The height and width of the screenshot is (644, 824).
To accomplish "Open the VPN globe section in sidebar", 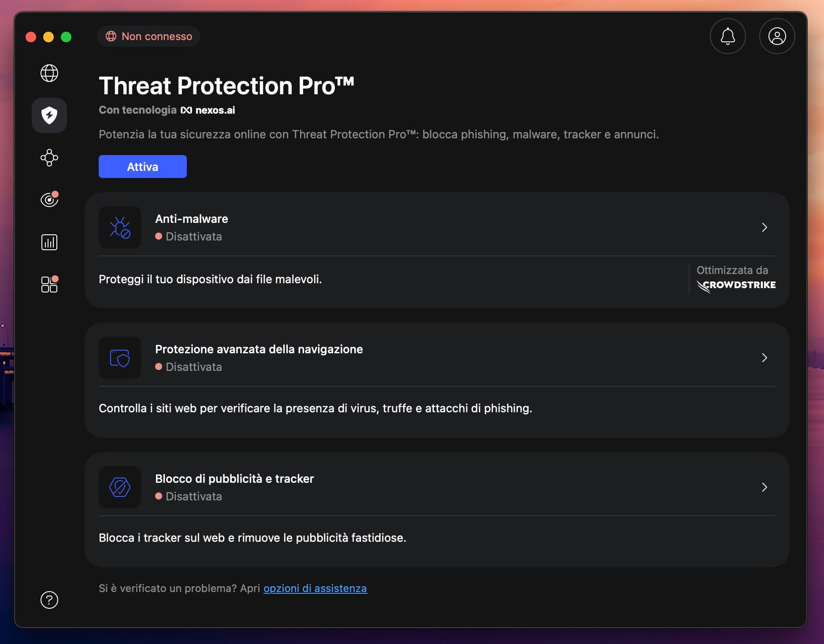I will click(x=49, y=73).
